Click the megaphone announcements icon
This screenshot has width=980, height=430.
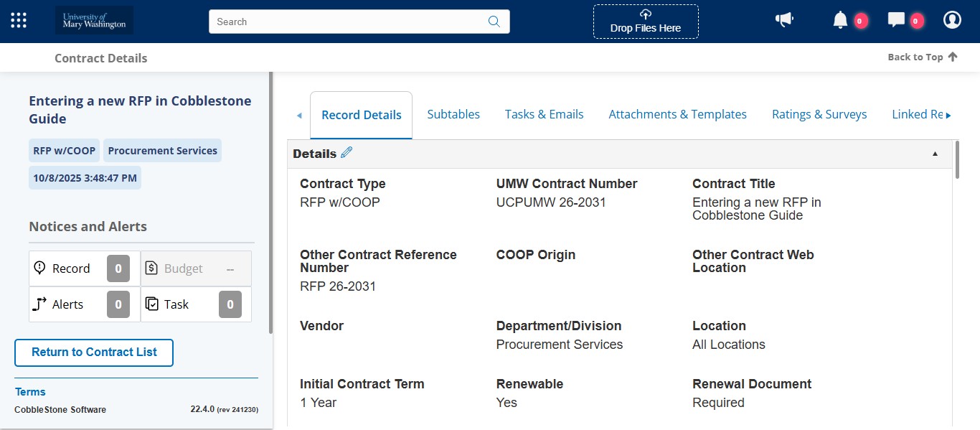pyautogui.click(x=784, y=19)
